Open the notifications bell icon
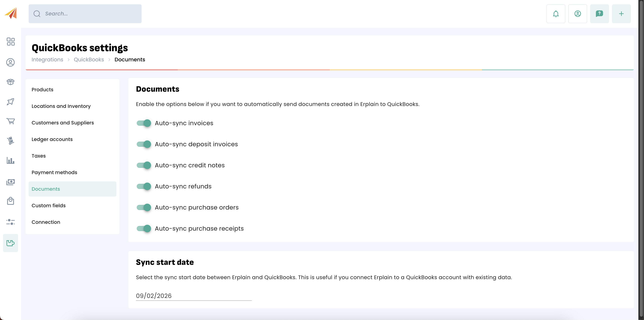The height and width of the screenshot is (320, 644). (x=555, y=14)
